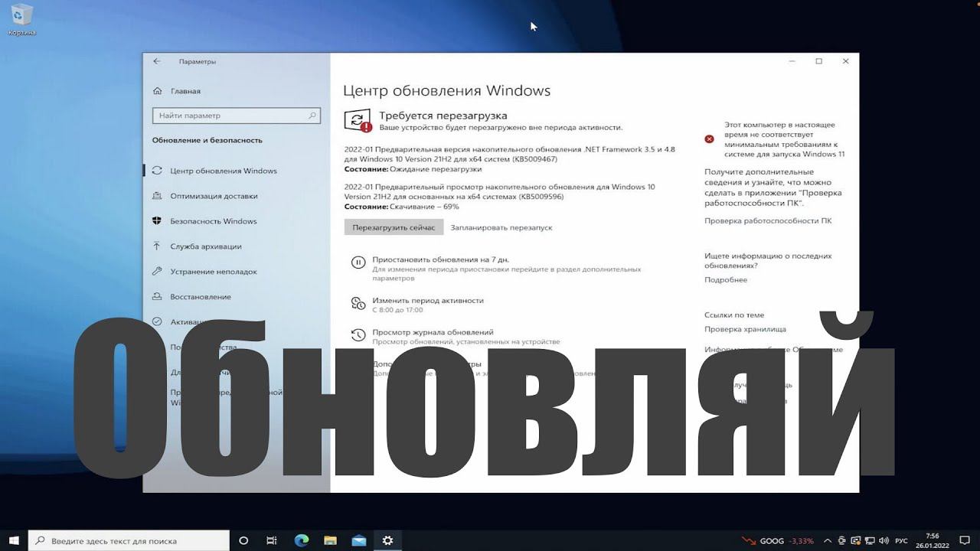Viewport: 980px width, 551px height.
Task: Open the Windows Start menu
Action: [x=14, y=540]
